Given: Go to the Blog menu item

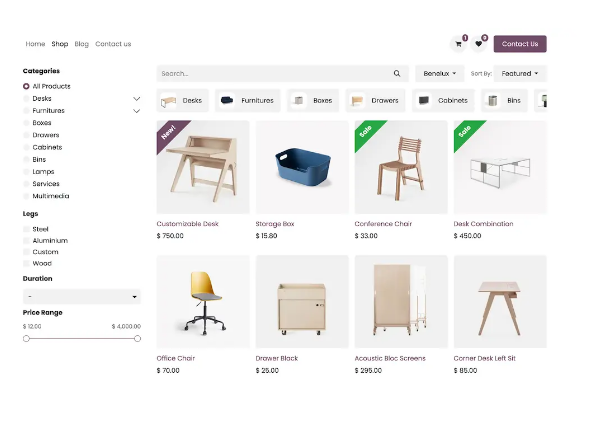Looking at the screenshot, I should coord(81,44).
